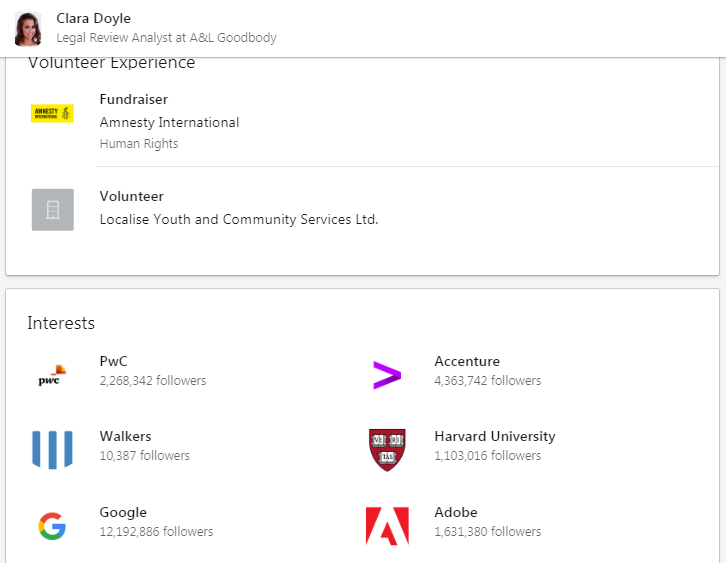Click the Accenture purple arrow logo
The image size is (726, 563).
point(387,375)
